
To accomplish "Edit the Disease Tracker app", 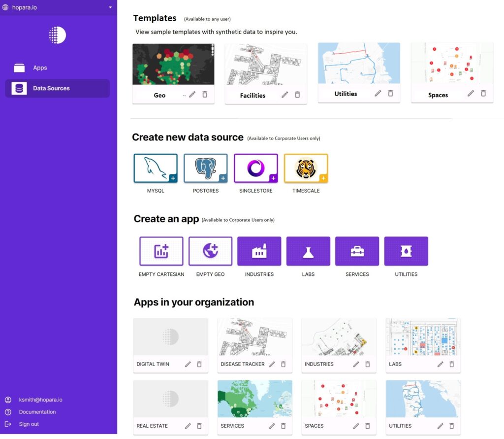I will (x=272, y=364).
